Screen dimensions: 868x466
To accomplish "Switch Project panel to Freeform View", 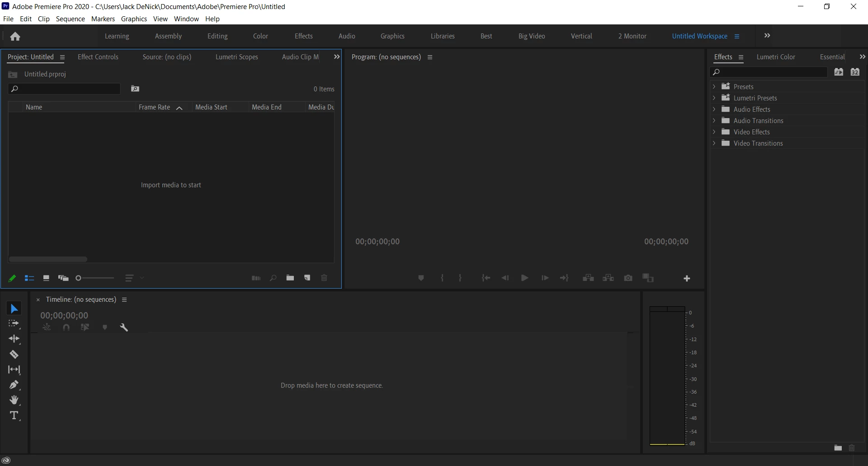I will click(x=63, y=278).
